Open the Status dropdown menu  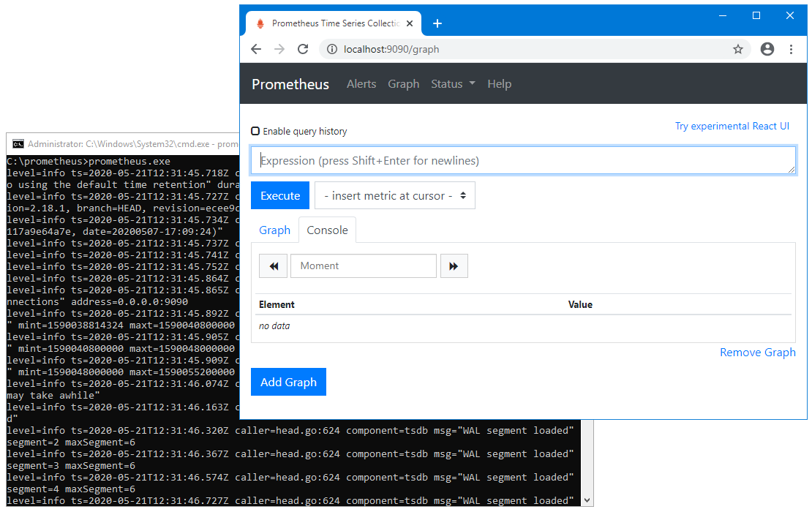tap(452, 83)
